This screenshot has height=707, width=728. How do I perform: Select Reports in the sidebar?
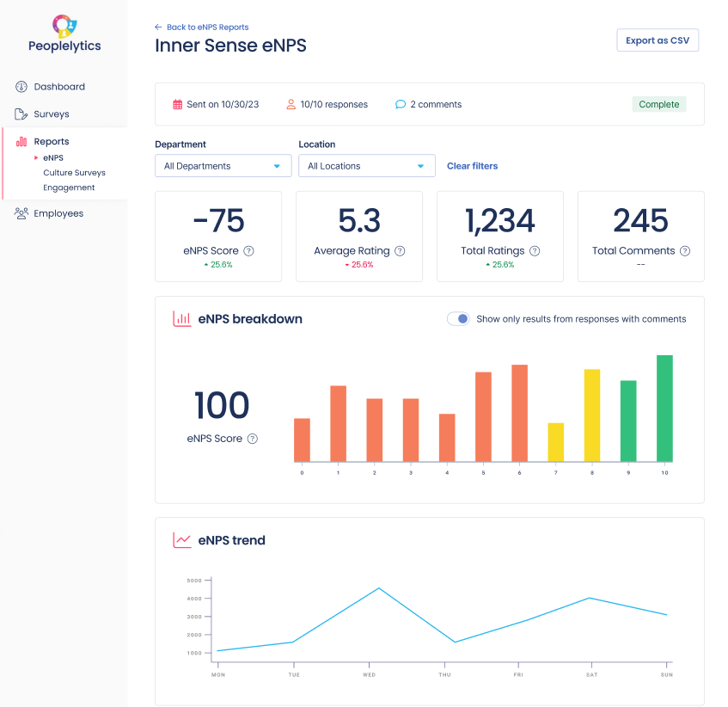52,142
